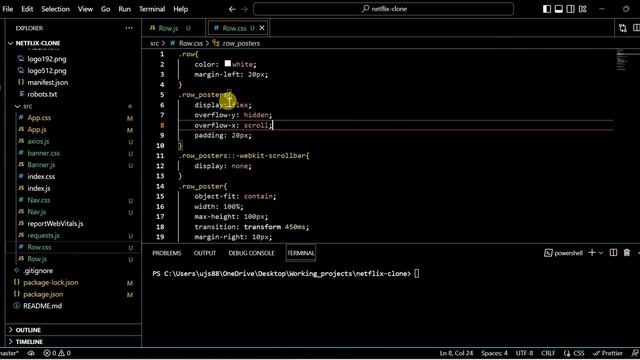Open the Run menu
This screenshot has width=640, height=360.
pyautogui.click(x=124, y=9)
